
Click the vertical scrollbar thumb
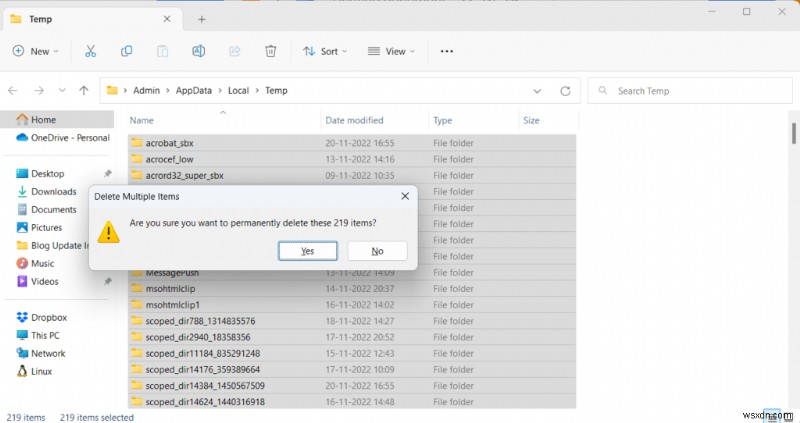click(794, 133)
